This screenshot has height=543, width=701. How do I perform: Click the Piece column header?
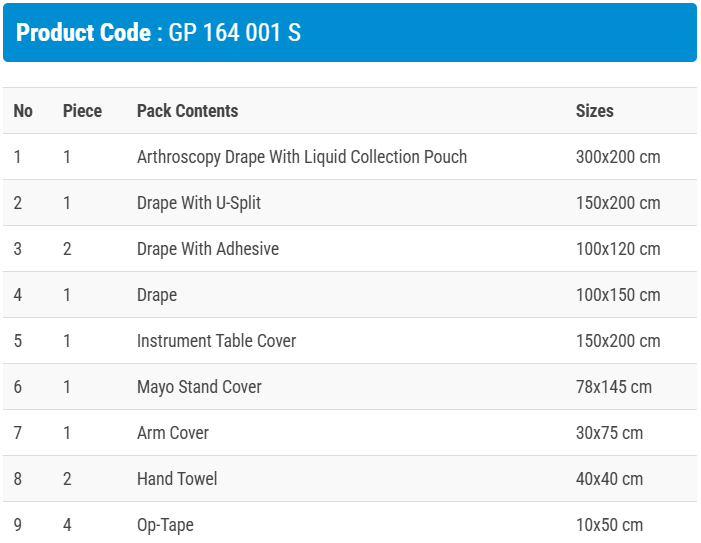[x=82, y=111]
